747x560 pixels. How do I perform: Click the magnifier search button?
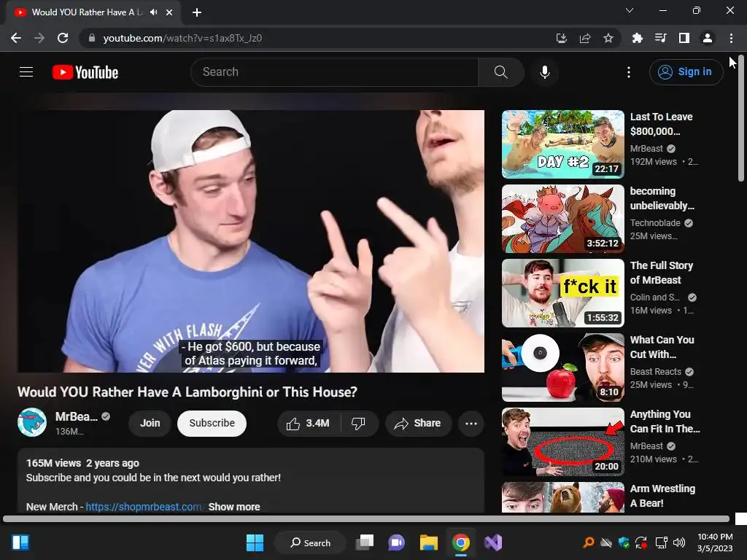500,72
